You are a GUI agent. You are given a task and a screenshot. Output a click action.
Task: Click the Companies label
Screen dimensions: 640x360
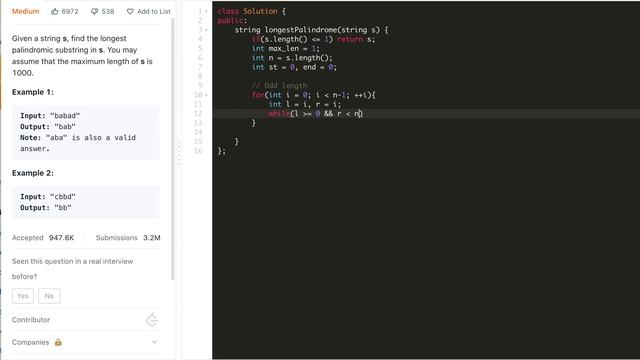(x=30, y=342)
